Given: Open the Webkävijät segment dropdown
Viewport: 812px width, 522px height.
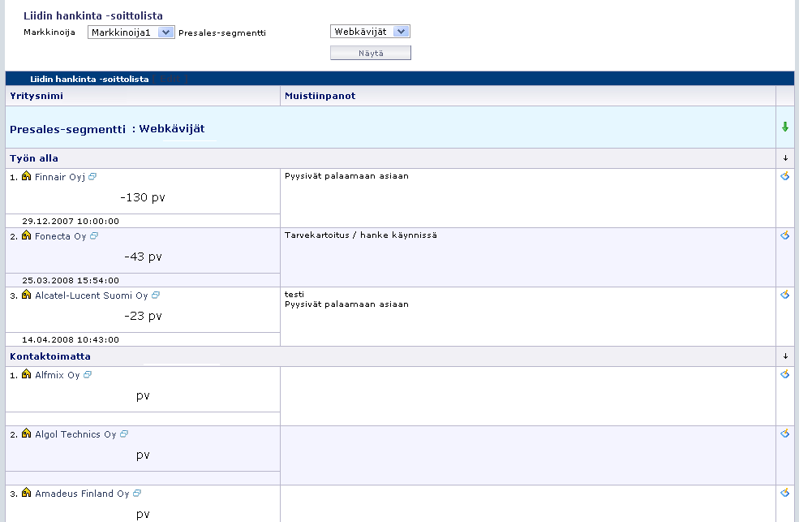Looking at the screenshot, I should click(370, 32).
